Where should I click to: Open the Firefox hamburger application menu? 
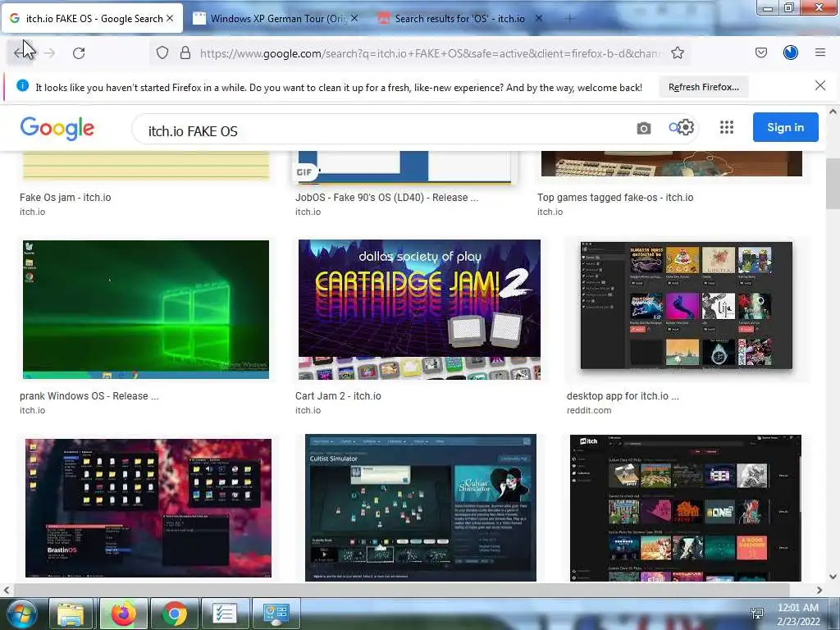click(820, 52)
